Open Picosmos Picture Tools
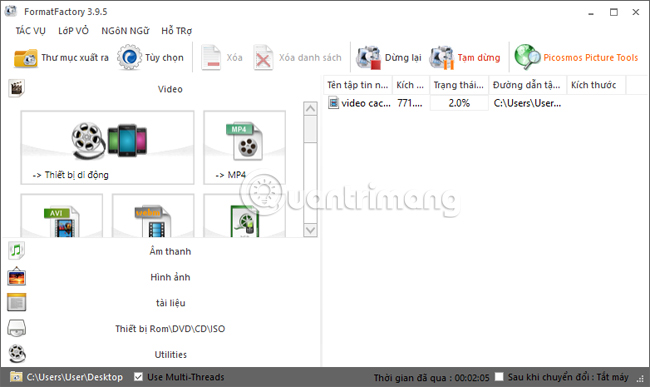This screenshot has width=650, height=387. click(577, 58)
